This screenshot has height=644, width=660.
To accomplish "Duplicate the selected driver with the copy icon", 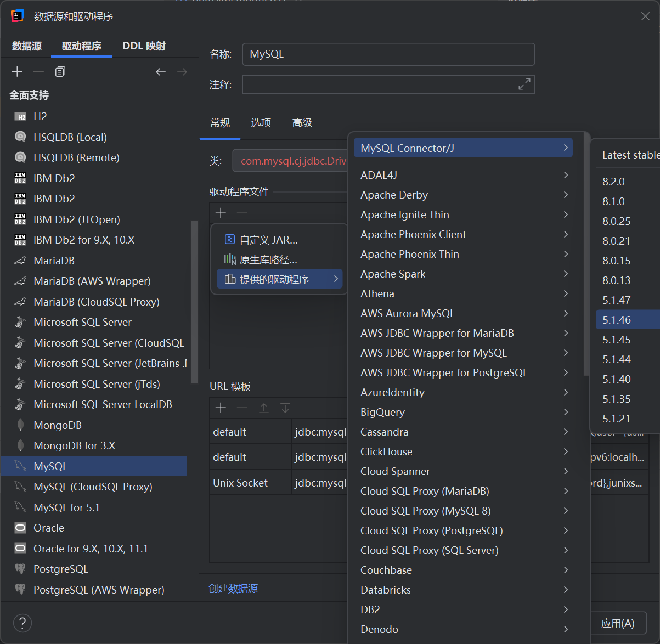I will (60, 72).
